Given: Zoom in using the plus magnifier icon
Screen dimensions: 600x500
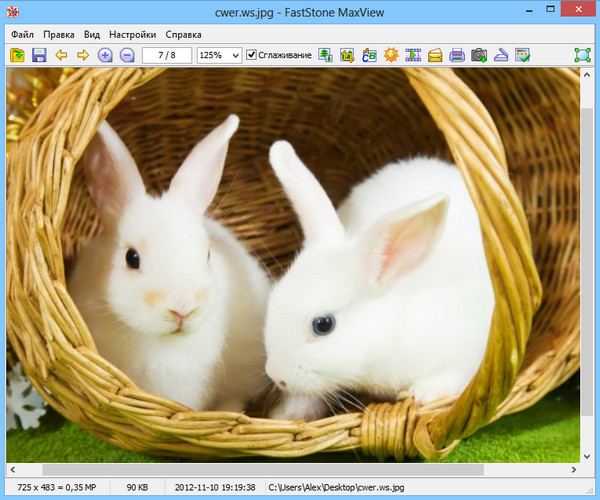Looking at the screenshot, I should tap(105, 55).
